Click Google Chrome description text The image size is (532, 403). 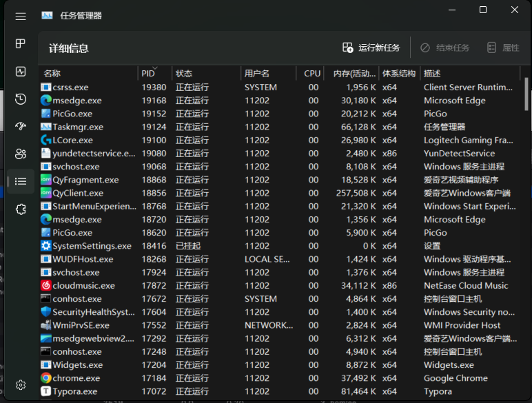tap(456, 378)
